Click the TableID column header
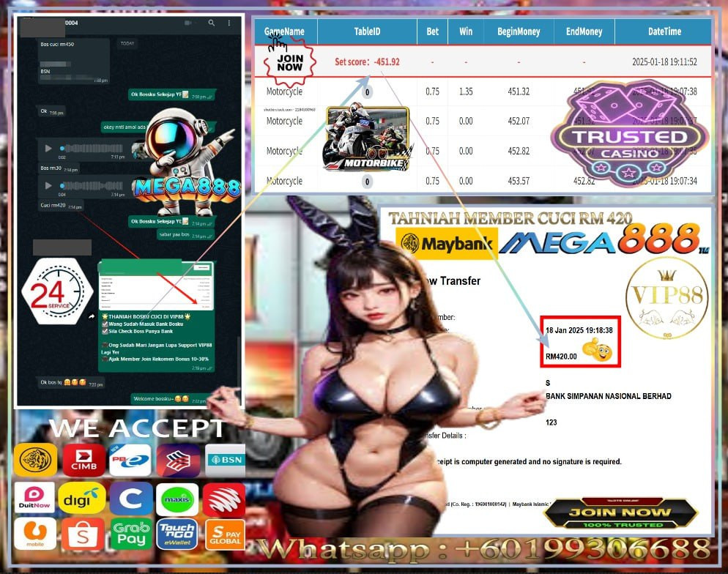Image resolution: width=728 pixels, height=574 pixels. [x=367, y=31]
